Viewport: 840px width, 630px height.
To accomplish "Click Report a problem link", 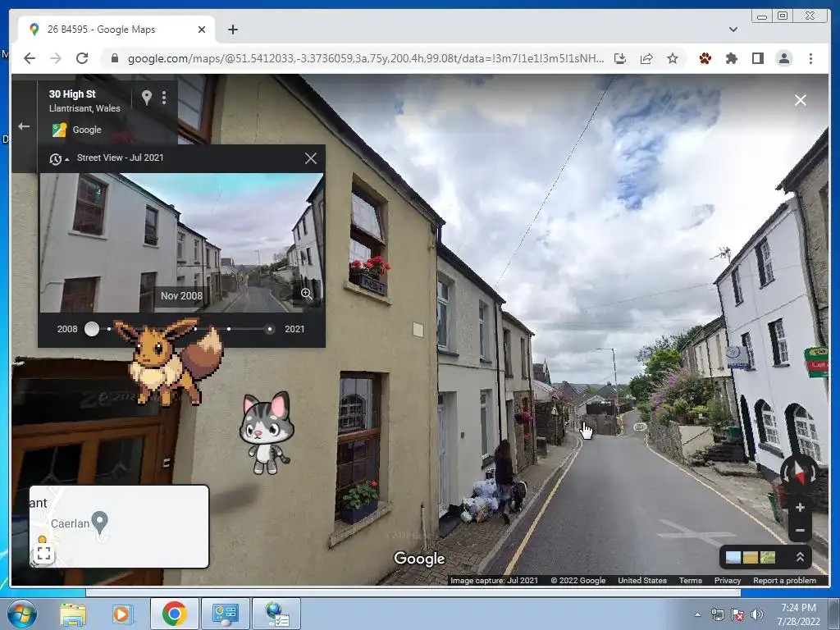I will 784,580.
